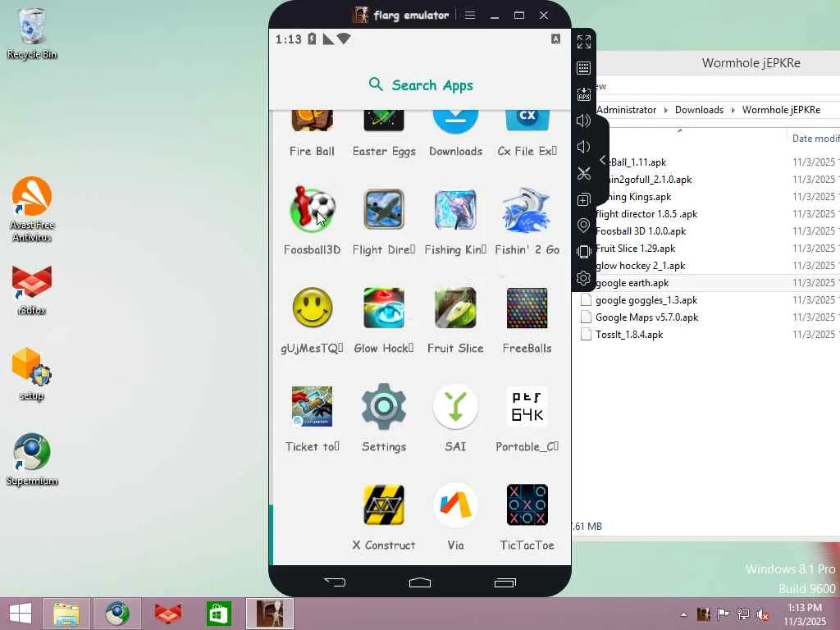
Task: Expand breadcrumb arrow after Downloads
Action: 733,110
